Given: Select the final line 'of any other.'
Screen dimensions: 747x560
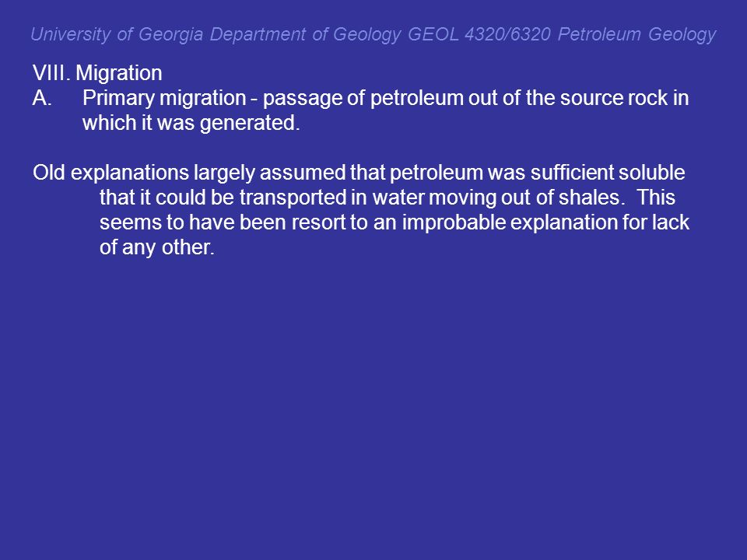Looking at the screenshot, I should click(x=157, y=247).
